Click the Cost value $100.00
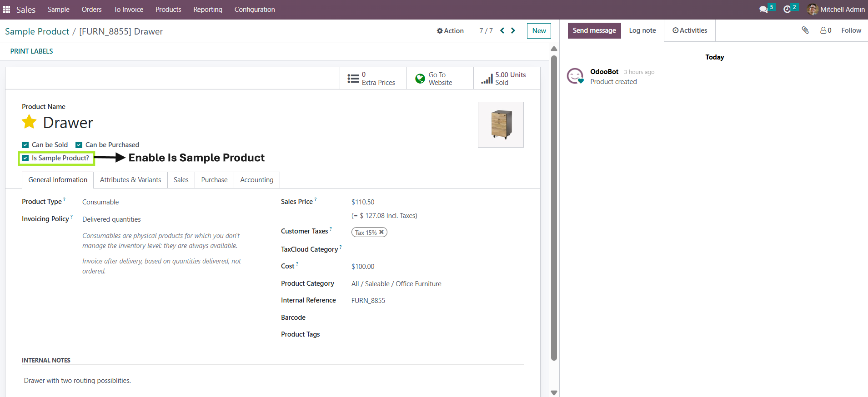This screenshot has width=868, height=397. 363,267
